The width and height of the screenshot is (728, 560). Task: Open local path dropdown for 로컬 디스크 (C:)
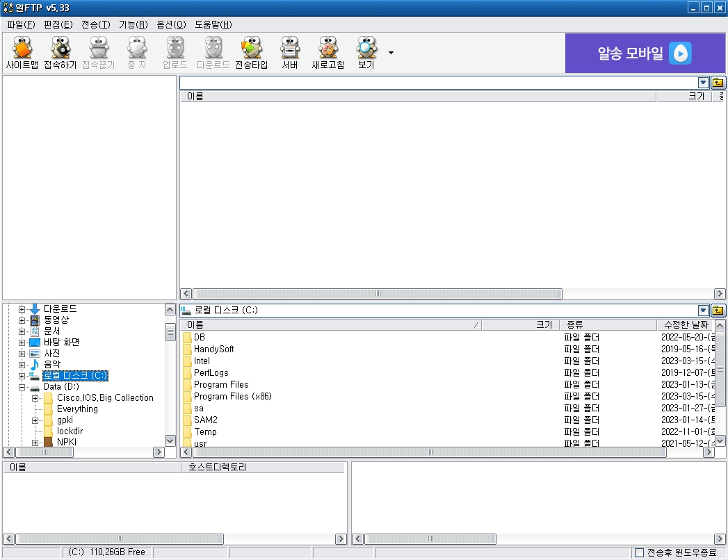[x=704, y=310]
